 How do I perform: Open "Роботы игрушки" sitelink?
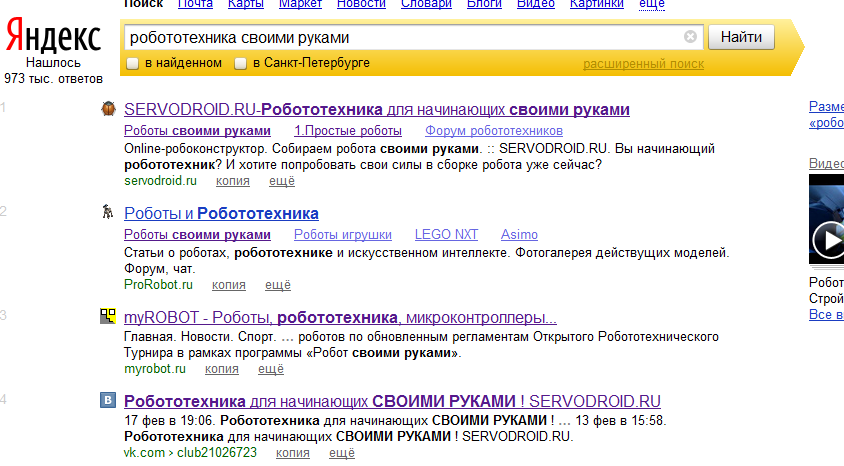(x=343, y=235)
